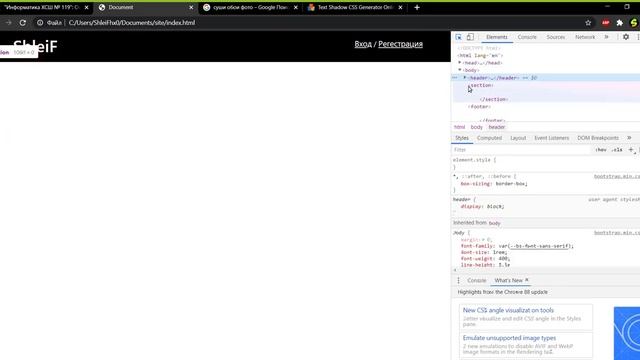Switch to the Информатика ХСШ № 119 tab
Viewport: 640px width, 360px height.
(x=41, y=7)
